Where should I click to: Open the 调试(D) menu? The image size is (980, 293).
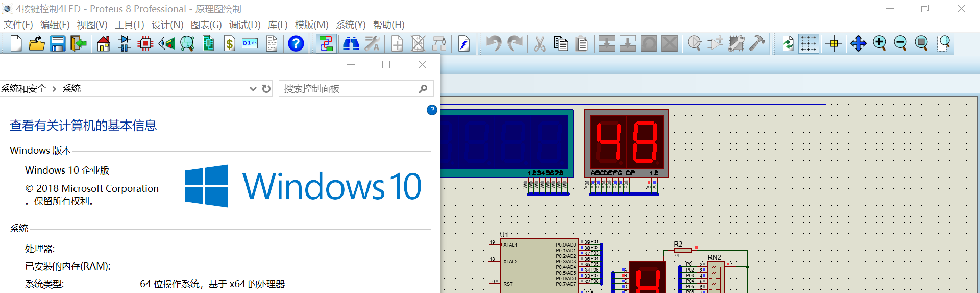tap(244, 25)
